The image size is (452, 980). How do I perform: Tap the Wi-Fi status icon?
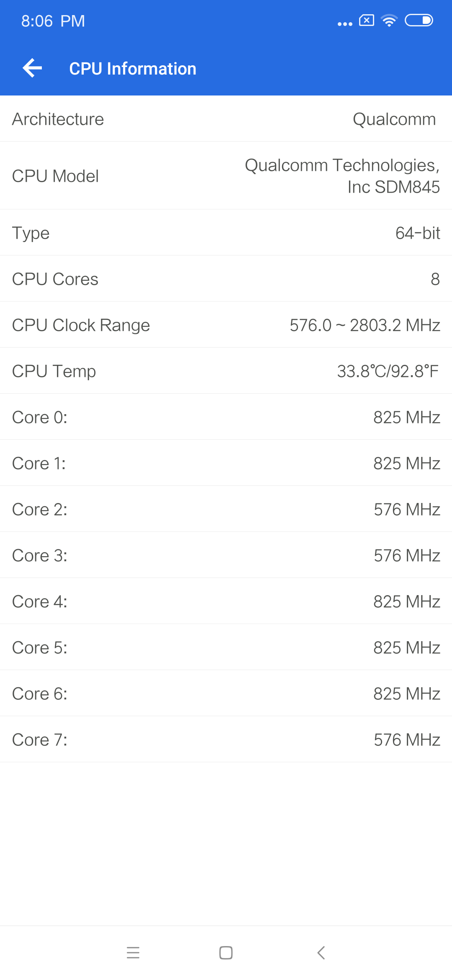(389, 21)
